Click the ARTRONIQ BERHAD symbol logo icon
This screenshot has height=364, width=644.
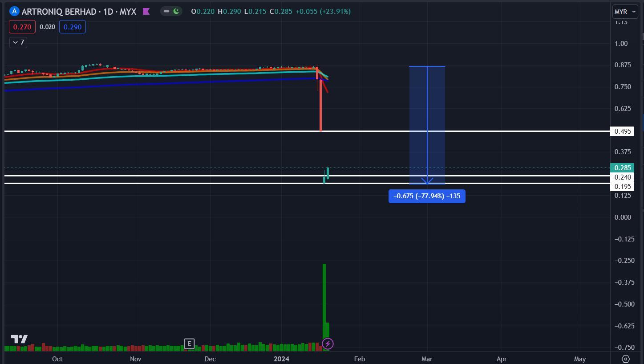tap(14, 11)
